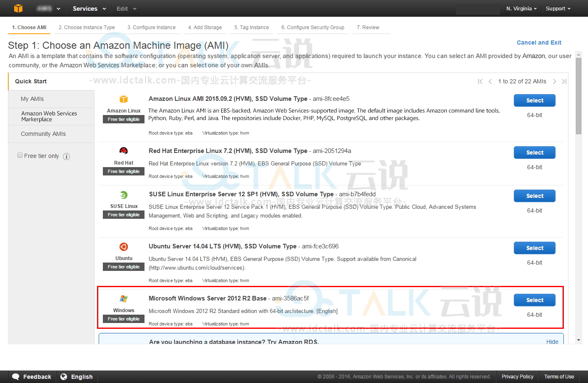This screenshot has height=383, width=588.
Task: Select the Red Hat Enterprise Linux 7.2 AMI
Action: click(535, 153)
